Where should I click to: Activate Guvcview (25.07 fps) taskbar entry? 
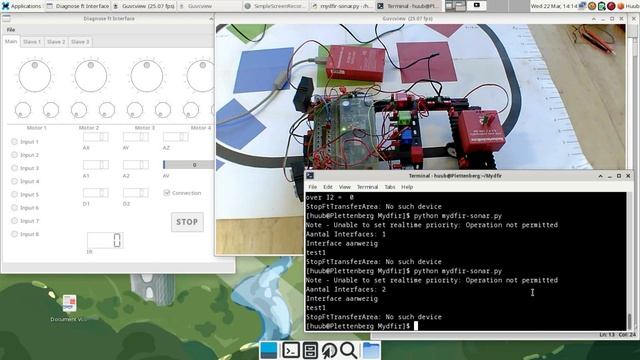143,6
